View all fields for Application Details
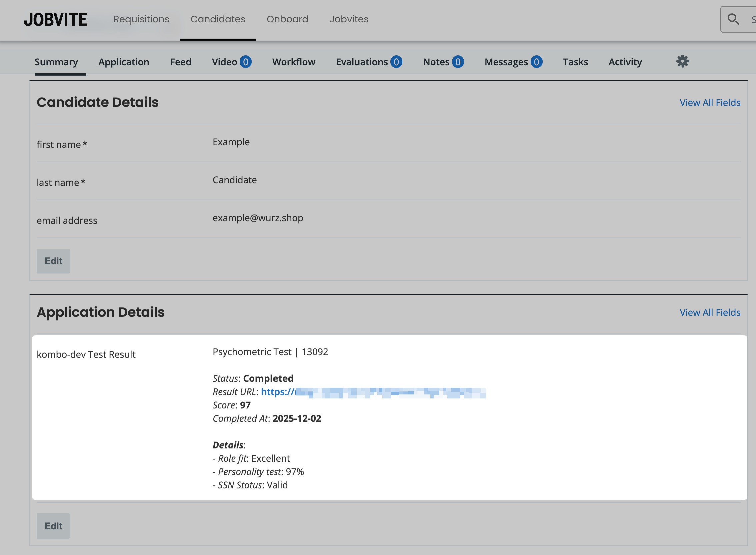Viewport: 756px width, 555px height. (710, 312)
